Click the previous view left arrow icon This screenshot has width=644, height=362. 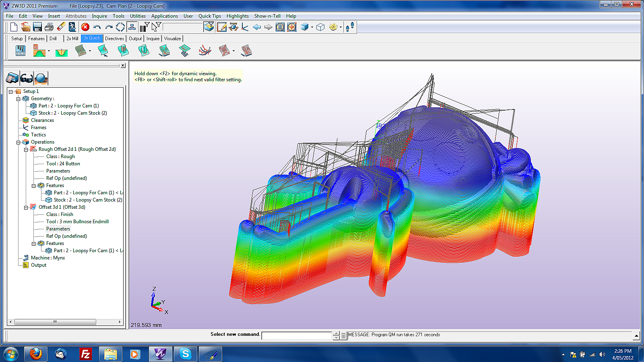pos(257,27)
